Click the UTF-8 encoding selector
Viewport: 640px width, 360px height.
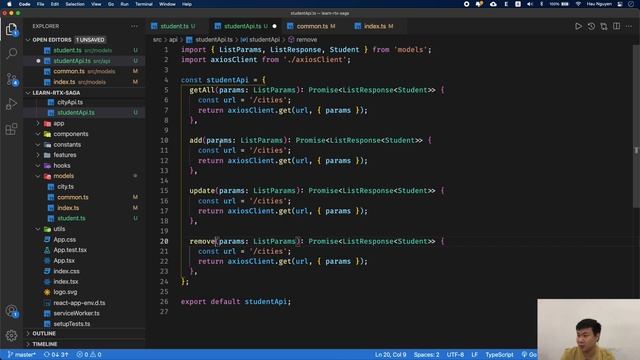click(x=455, y=355)
